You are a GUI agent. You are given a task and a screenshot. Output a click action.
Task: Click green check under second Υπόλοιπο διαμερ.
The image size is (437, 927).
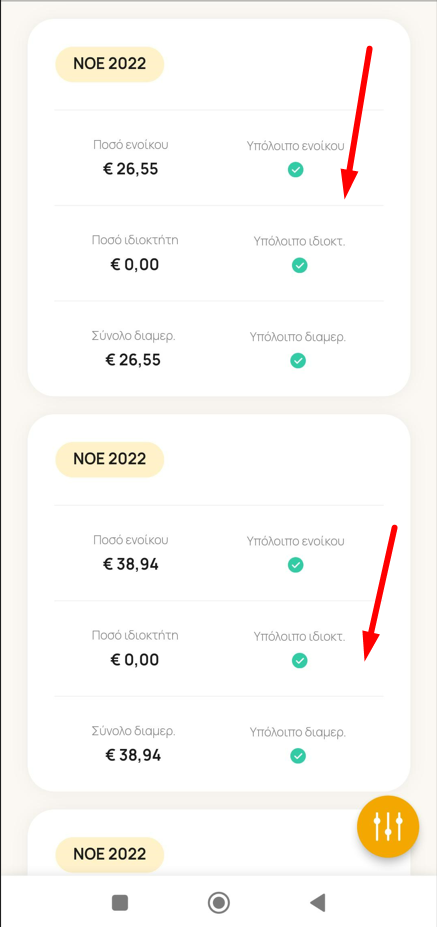tap(298, 756)
